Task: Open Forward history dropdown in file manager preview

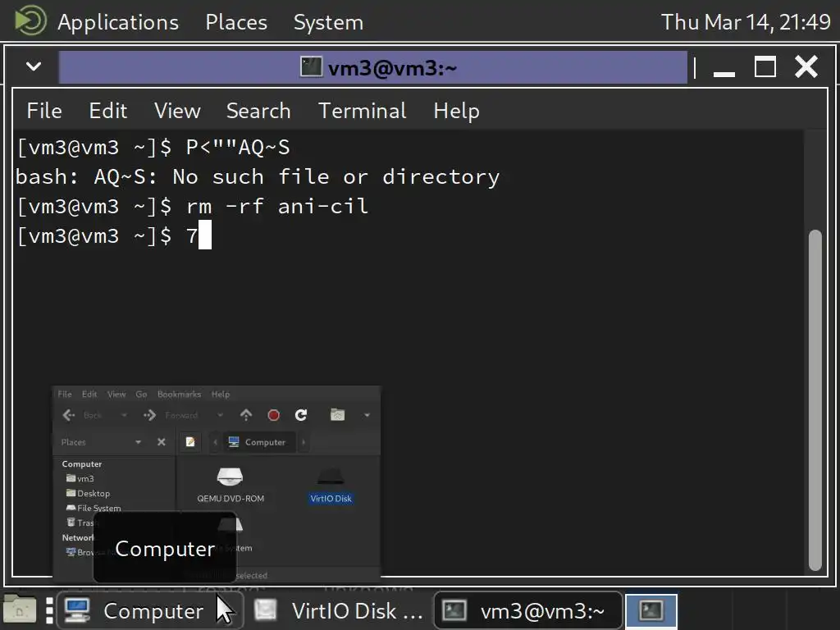Action: [220, 415]
